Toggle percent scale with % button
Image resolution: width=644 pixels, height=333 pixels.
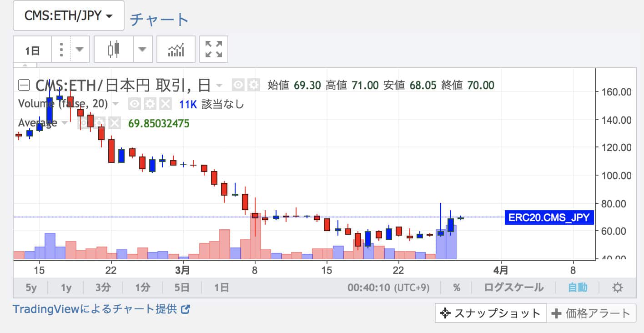[456, 288]
